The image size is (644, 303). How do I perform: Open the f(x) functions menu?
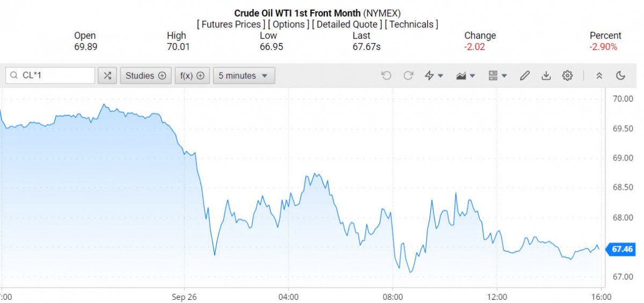(192, 76)
